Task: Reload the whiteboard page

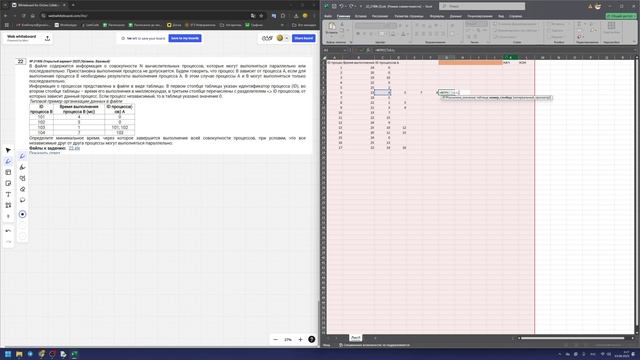Action: pos(24,16)
